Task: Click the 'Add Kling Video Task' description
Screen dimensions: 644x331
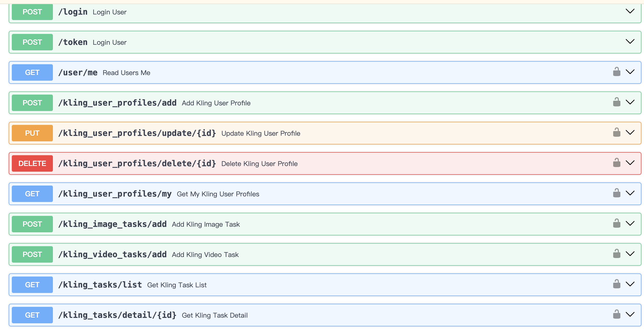Action: click(x=205, y=255)
